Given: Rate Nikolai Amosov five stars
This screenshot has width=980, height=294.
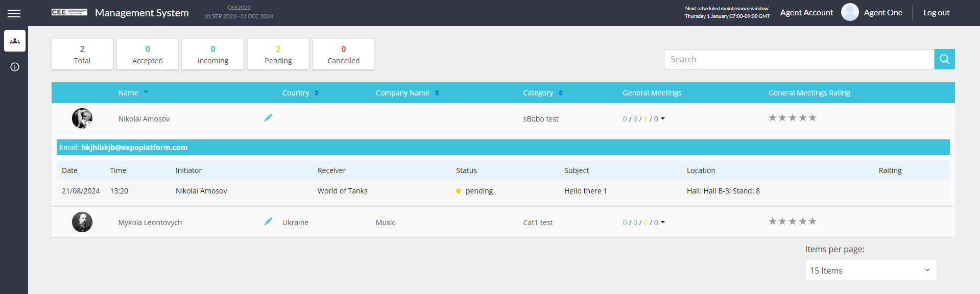Looking at the screenshot, I should 812,118.
